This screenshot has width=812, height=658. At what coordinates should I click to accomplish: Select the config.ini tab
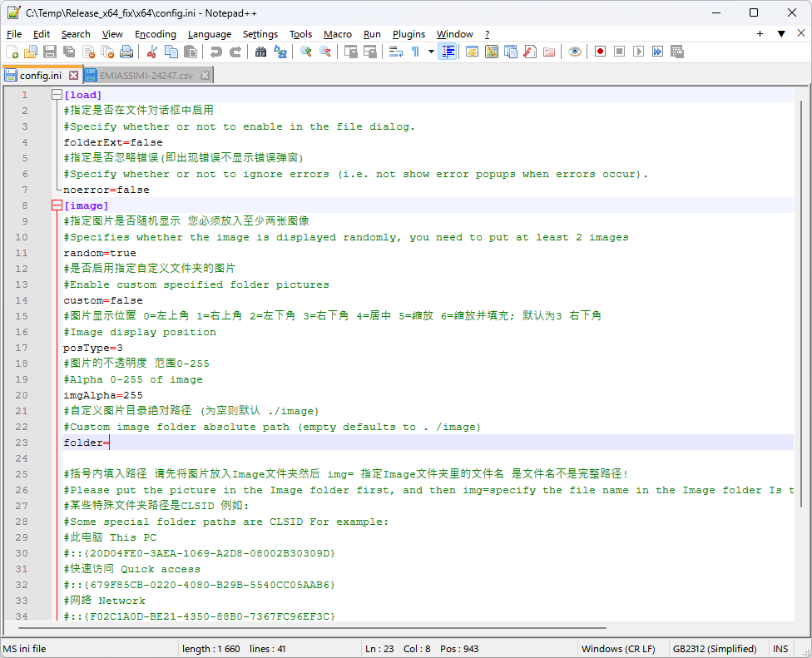point(41,76)
